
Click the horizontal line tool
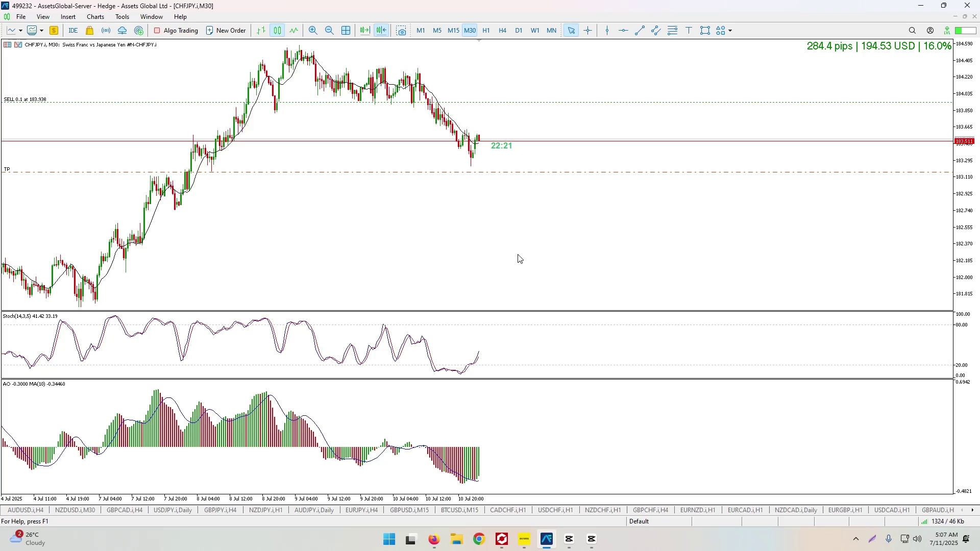pyautogui.click(x=624, y=31)
